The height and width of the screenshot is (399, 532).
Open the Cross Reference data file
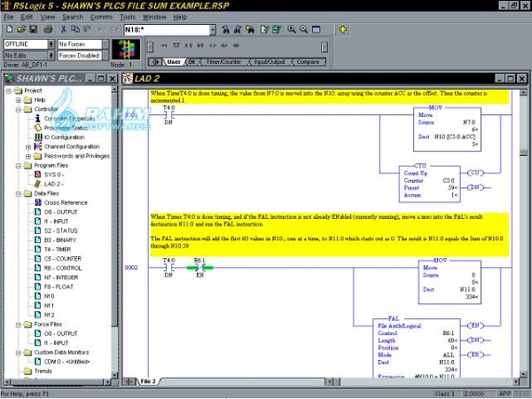[64, 202]
